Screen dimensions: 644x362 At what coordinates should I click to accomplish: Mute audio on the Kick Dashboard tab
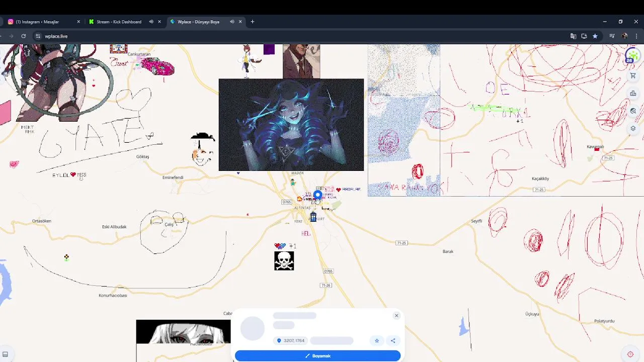(x=151, y=22)
